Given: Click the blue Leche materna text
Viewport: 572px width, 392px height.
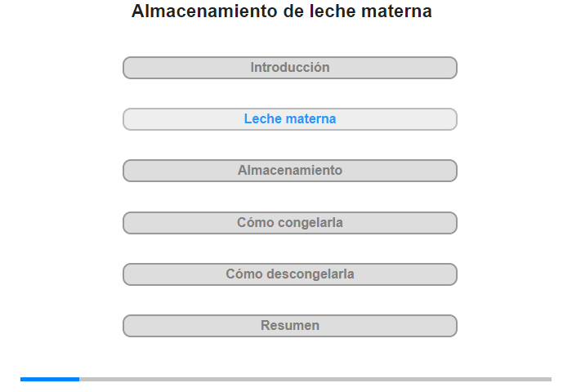Looking at the screenshot, I should pos(289,119).
